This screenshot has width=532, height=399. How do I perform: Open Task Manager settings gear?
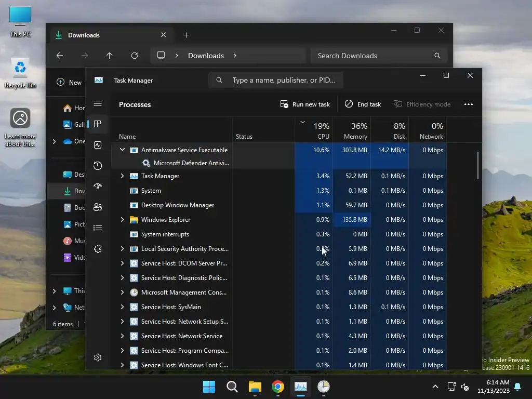98,357
